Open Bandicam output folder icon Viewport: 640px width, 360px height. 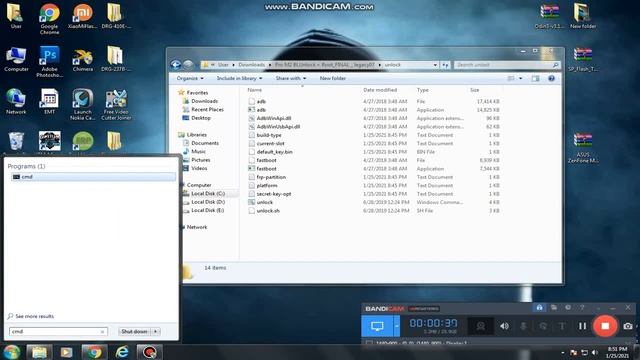(x=554, y=308)
